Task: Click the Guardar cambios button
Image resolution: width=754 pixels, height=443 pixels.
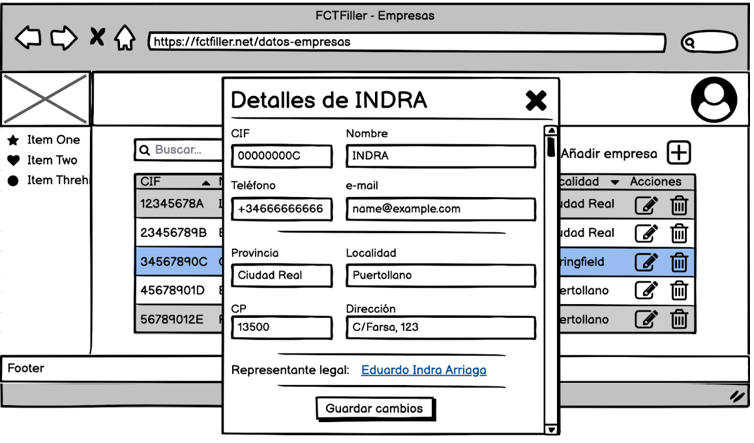Action: (375, 408)
